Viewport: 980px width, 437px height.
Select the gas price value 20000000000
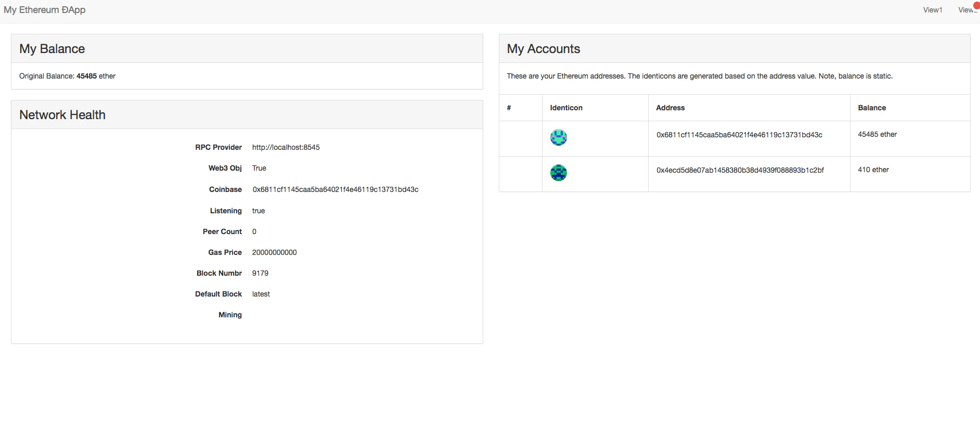(275, 252)
